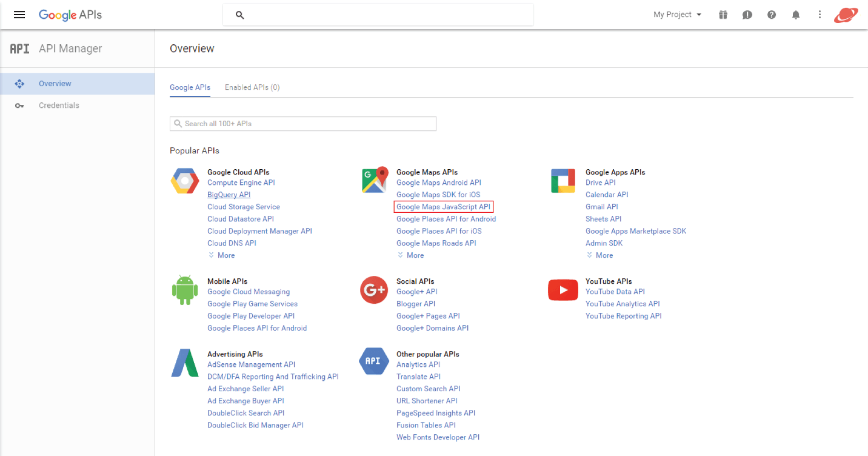Open the My Project dropdown
The height and width of the screenshot is (456, 868).
pyautogui.click(x=677, y=15)
